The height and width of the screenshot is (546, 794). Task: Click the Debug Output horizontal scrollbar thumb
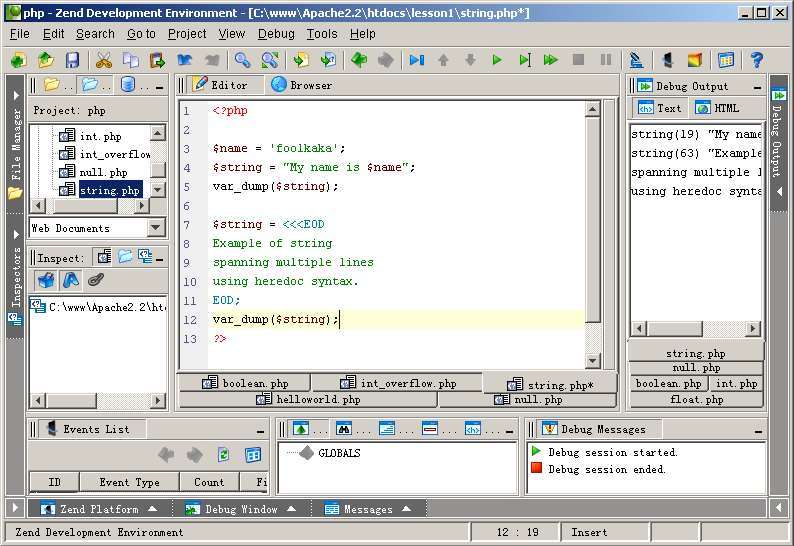pyautogui.click(x=674, y=329)
